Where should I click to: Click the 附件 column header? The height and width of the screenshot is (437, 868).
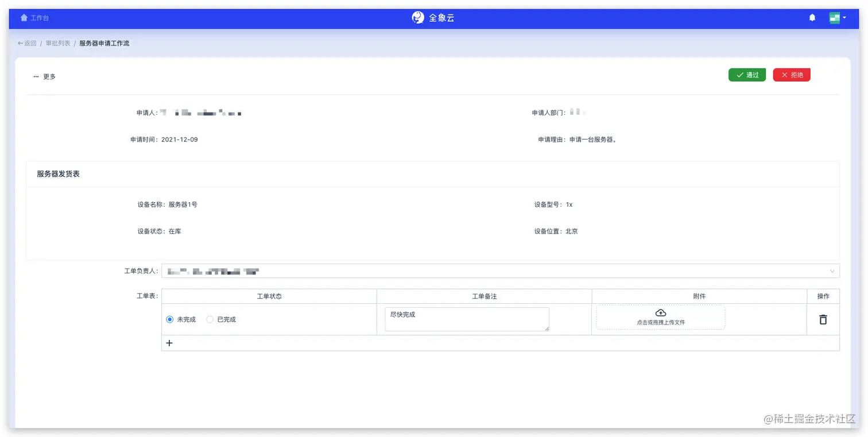click(x=699, y=296)
